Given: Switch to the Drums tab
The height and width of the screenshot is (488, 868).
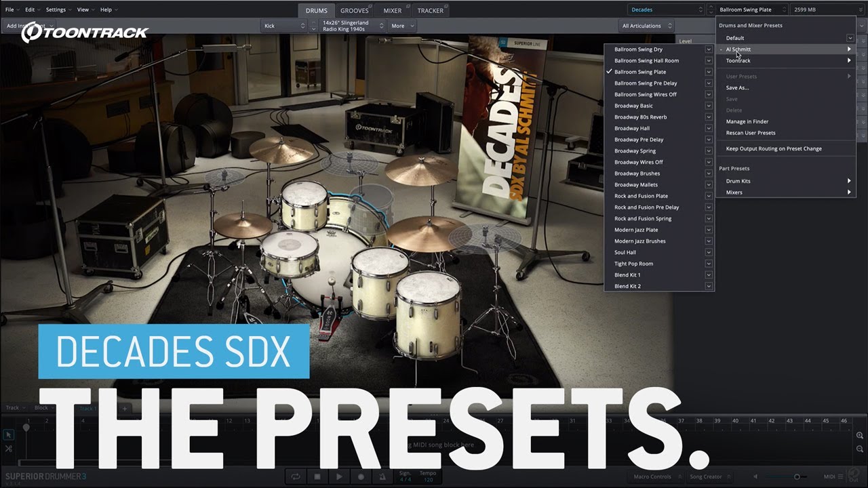Looking at the screenshot, I should tap(316, 10).
